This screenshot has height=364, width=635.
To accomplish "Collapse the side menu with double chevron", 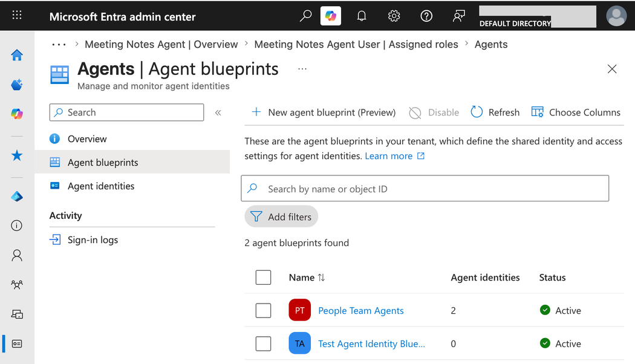I will (x=218, y=112).
